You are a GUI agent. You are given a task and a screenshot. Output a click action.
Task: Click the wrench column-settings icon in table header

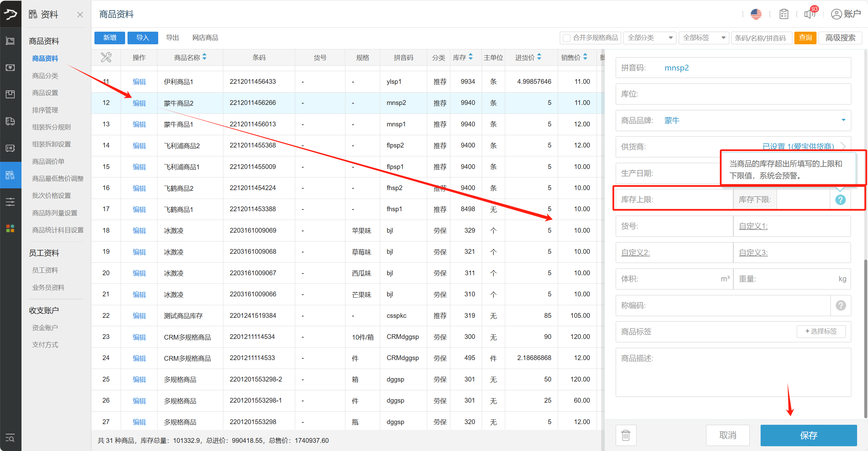click(106, 57)
